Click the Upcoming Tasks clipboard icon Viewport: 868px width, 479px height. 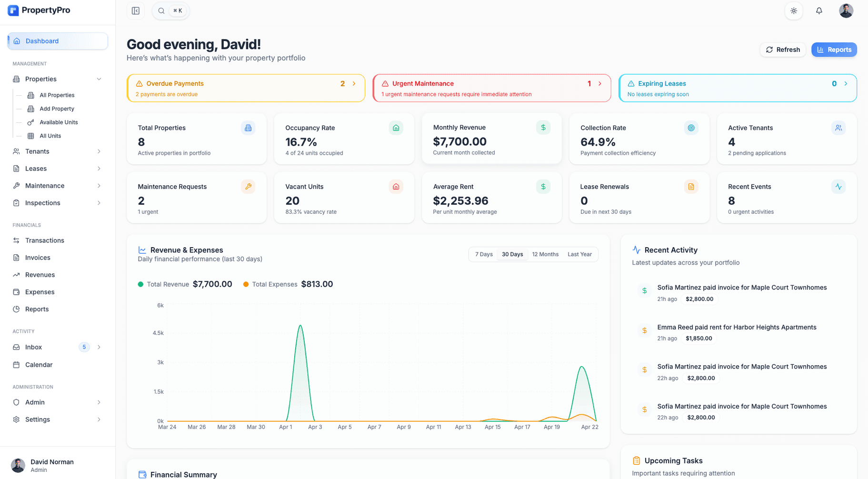point(636,460)
